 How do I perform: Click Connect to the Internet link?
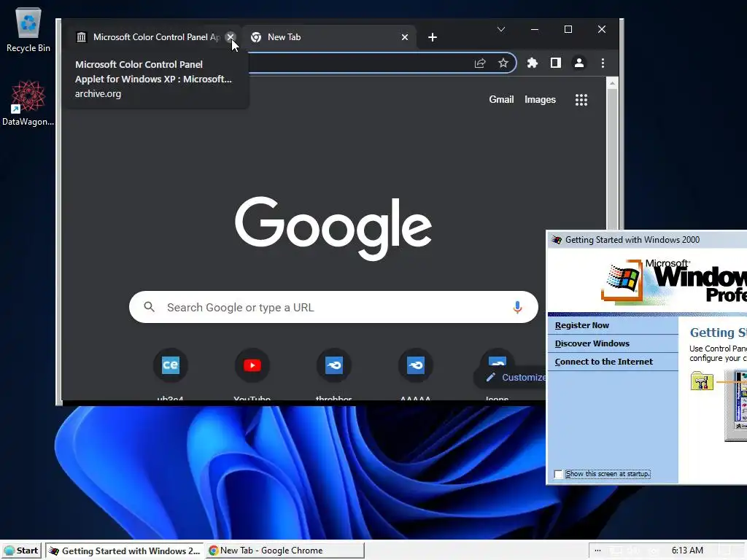click(603, 362)
